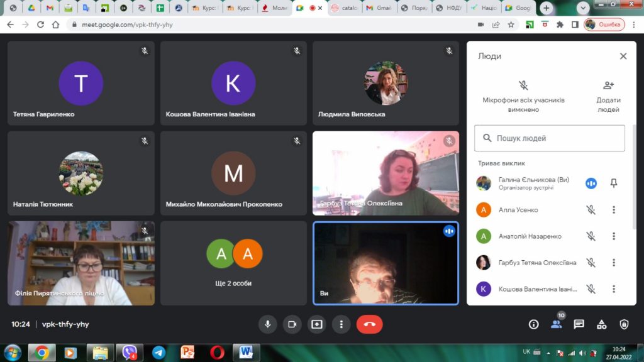Screen dimensions: 644x362
Task: Open the activities shapes icon
Action: coord(601,324)
